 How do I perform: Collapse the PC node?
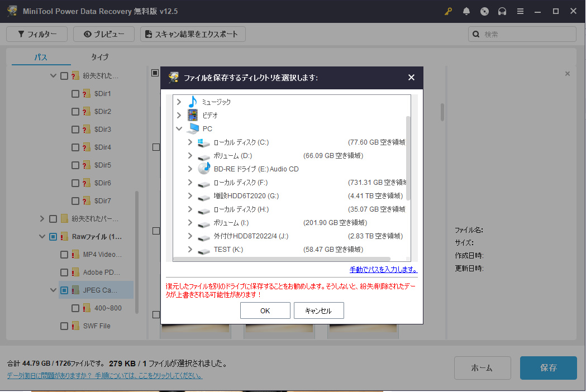click(179, 128)
